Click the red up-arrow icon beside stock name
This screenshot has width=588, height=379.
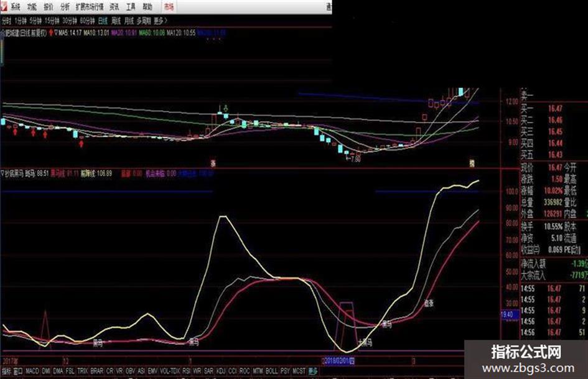[x=51, y=32]
